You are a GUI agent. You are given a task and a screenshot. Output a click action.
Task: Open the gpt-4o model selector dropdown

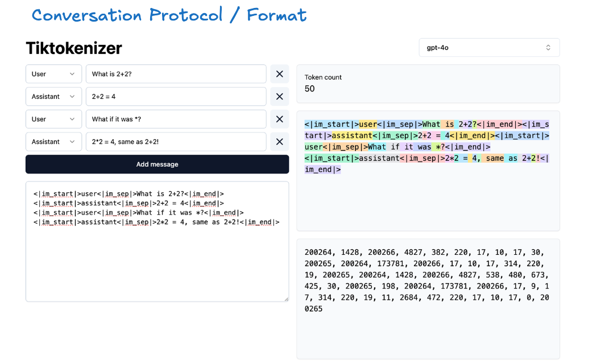[489, 48]
